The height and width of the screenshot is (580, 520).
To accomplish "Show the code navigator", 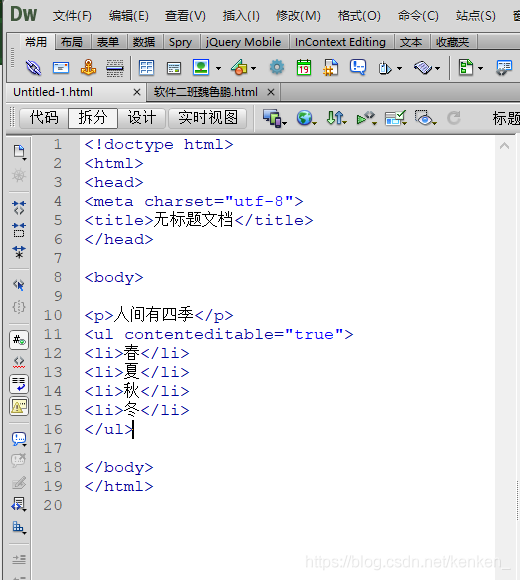I will point(19,175).
